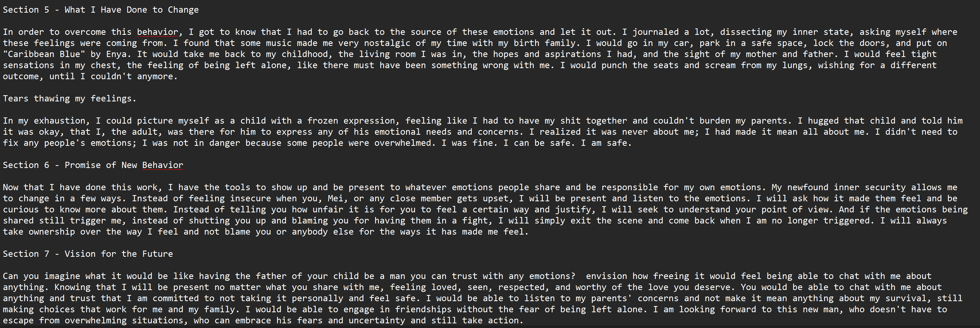Click the word "uncertainty" in the last line

click(x=377, y=321)
